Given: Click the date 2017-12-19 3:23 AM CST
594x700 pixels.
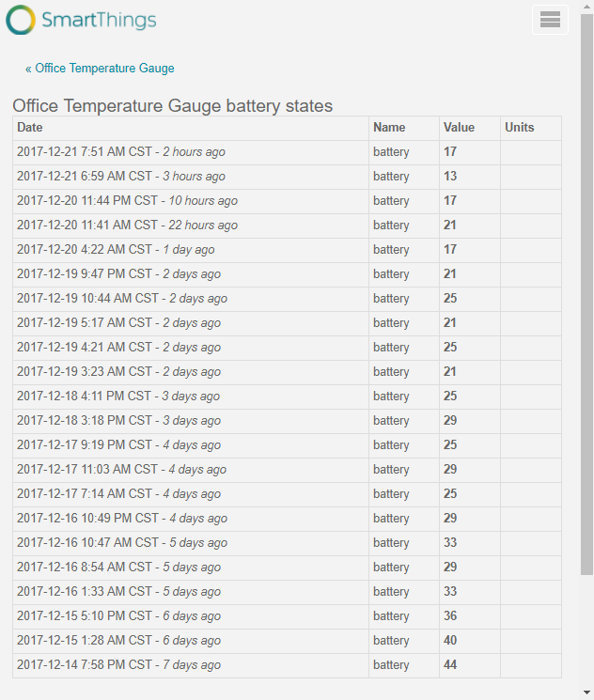Looking at the screenshot, I should (85, 371).
